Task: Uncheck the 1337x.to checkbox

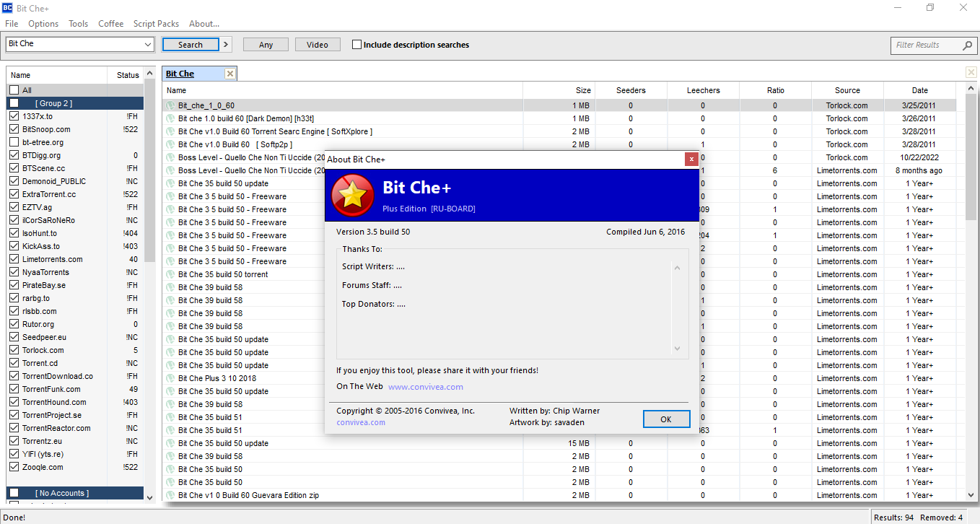Action: pyautogui.click(x=14, y=116)
